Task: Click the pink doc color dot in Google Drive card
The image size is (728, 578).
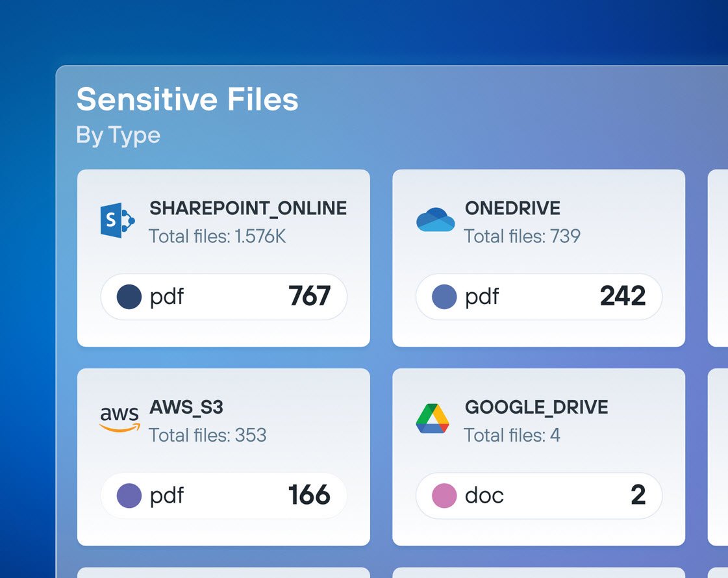Action: point(444,496)
